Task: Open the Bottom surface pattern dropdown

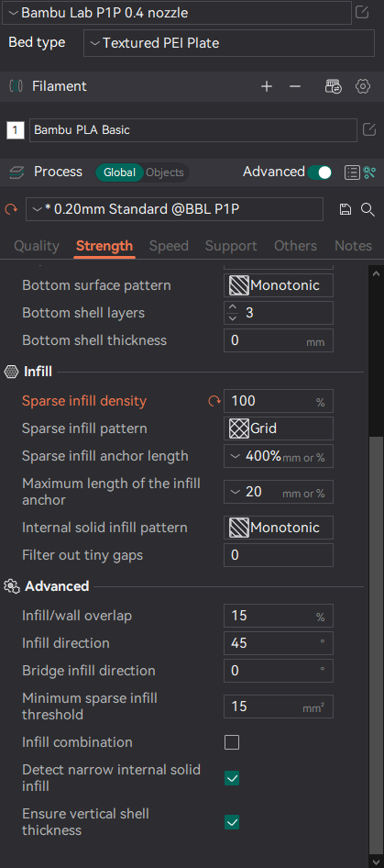Action: pos(279,285)
